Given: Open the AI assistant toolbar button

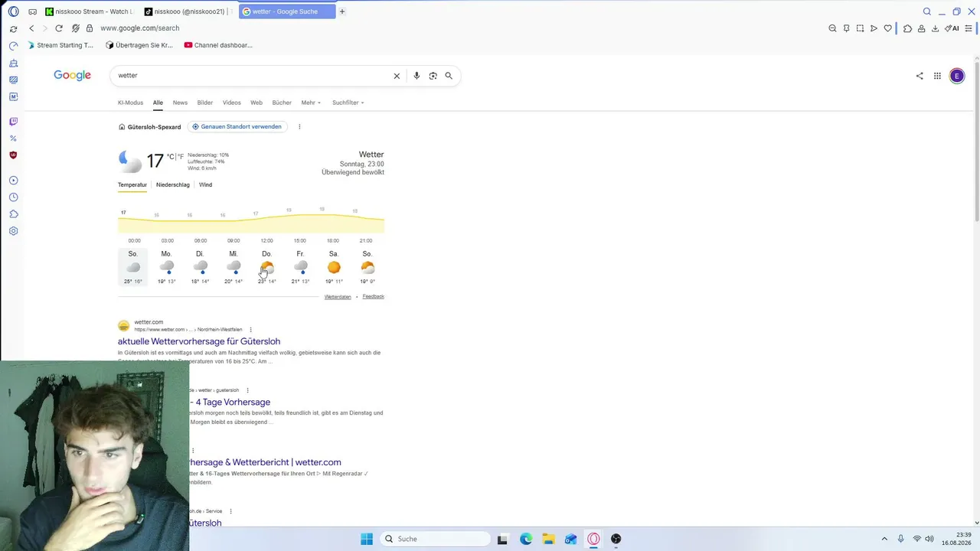Looking at the screenshot, I should click(x=952, y=28).
